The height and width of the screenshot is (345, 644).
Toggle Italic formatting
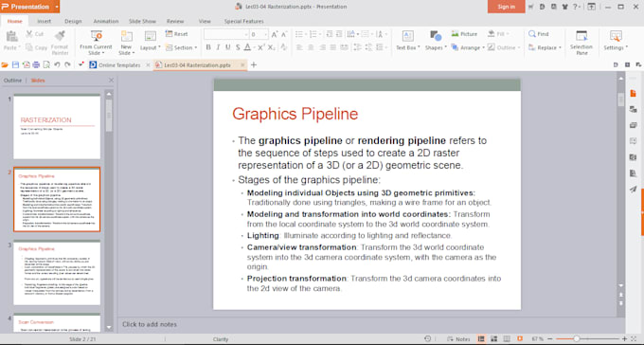(x=218, y=47)
